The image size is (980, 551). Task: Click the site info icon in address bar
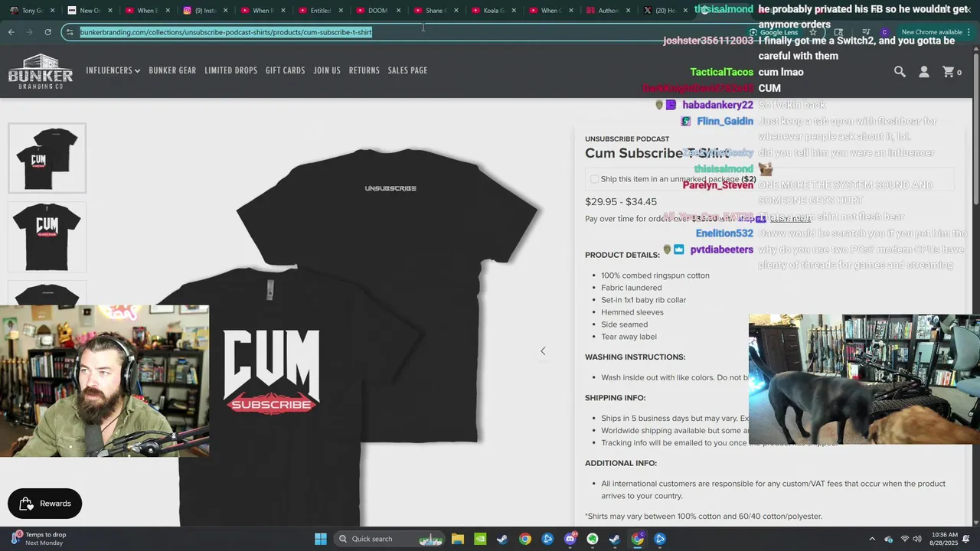pos(70,32)
